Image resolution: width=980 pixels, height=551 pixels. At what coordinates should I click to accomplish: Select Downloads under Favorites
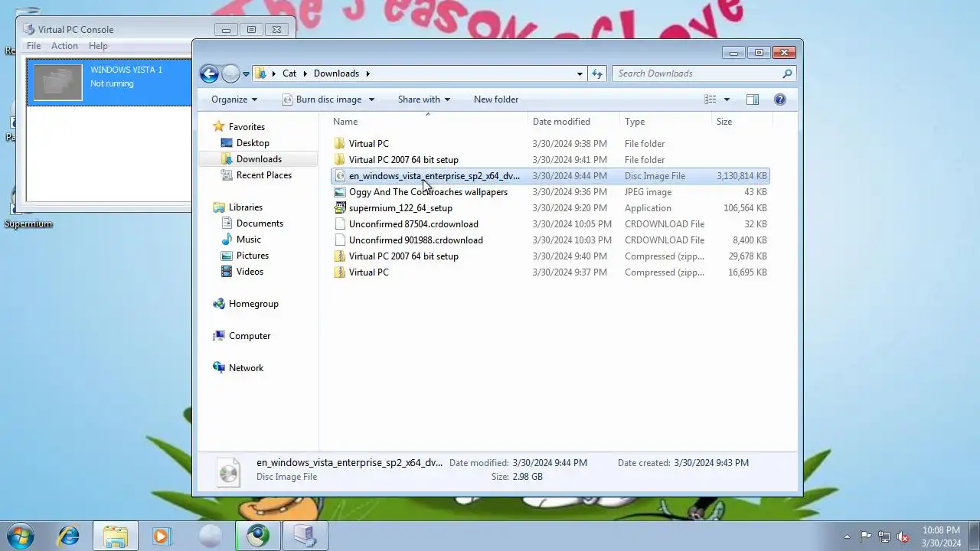[x=259, y=159]
